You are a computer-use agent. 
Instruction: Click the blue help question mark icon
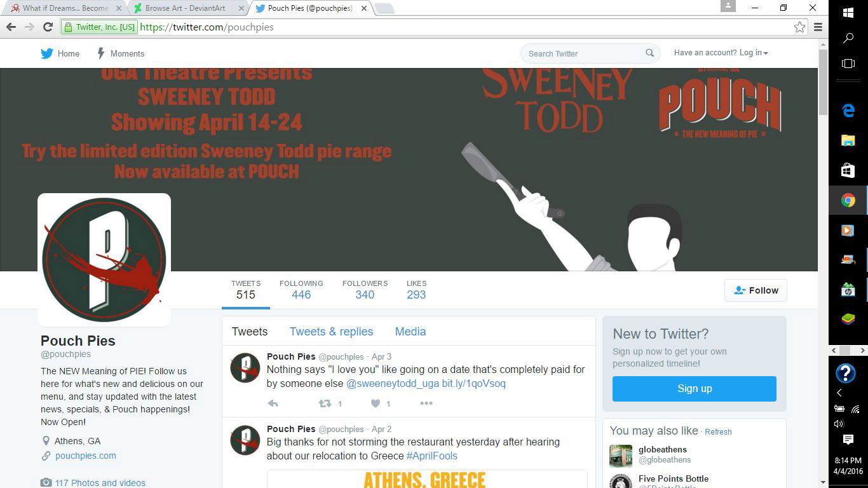pos(845,373)
